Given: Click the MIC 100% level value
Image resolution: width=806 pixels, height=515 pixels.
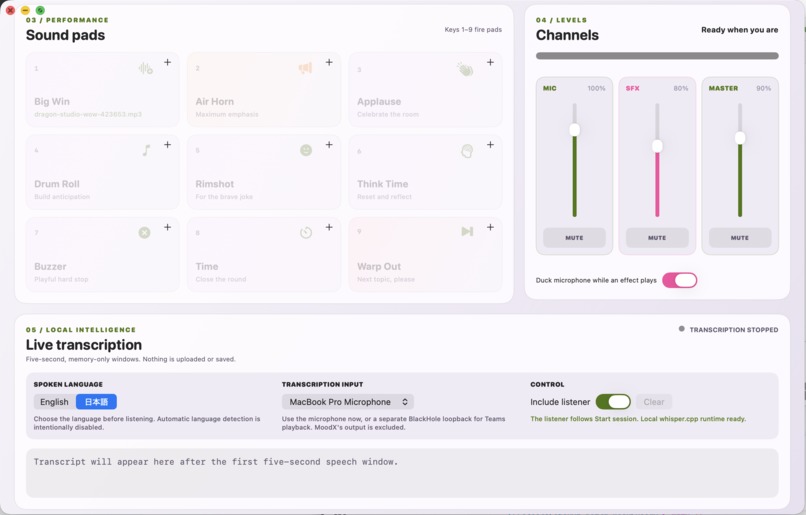Looking at the screenshot, I should click(x=596, y=88).
